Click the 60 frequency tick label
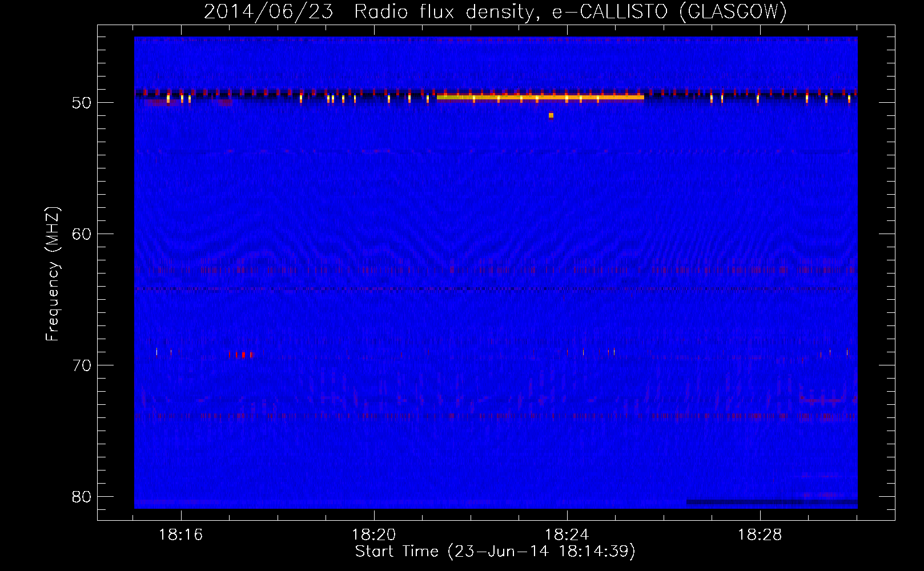This screenshot has width=924, height=571. pos(82,234)
